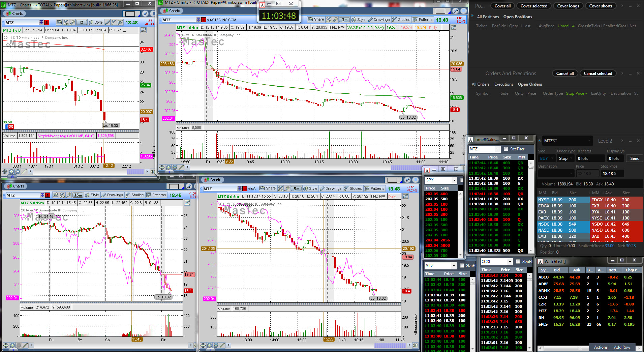This screenshot has height=352, width=644.
Task: Open the Stop order type dropdown
Action: tap(565, 158)
